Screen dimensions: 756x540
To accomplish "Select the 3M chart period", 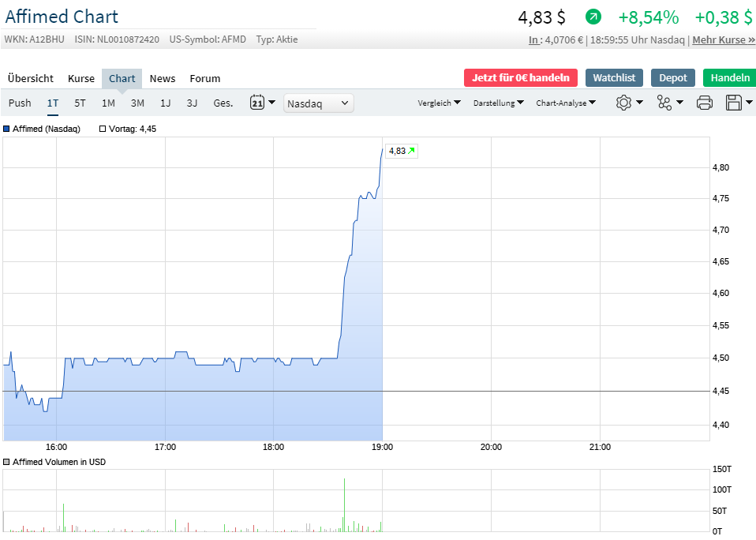I will click(x=137, y=103).
